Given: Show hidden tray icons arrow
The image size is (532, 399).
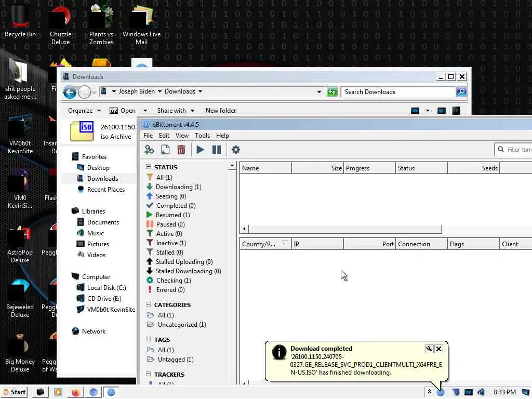Looking at the screenshot, I should (429, 392).
